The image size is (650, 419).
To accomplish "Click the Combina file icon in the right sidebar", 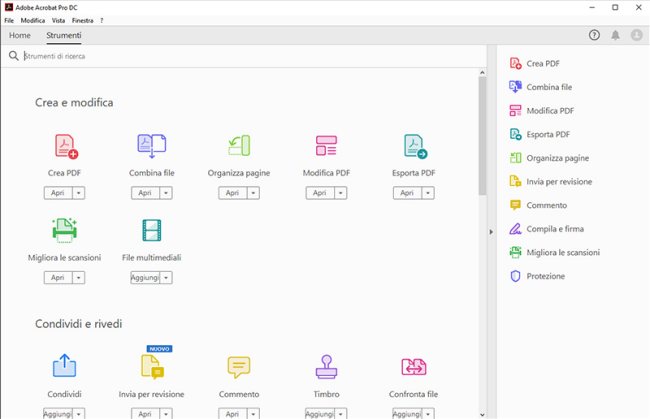I will (515, 87).
